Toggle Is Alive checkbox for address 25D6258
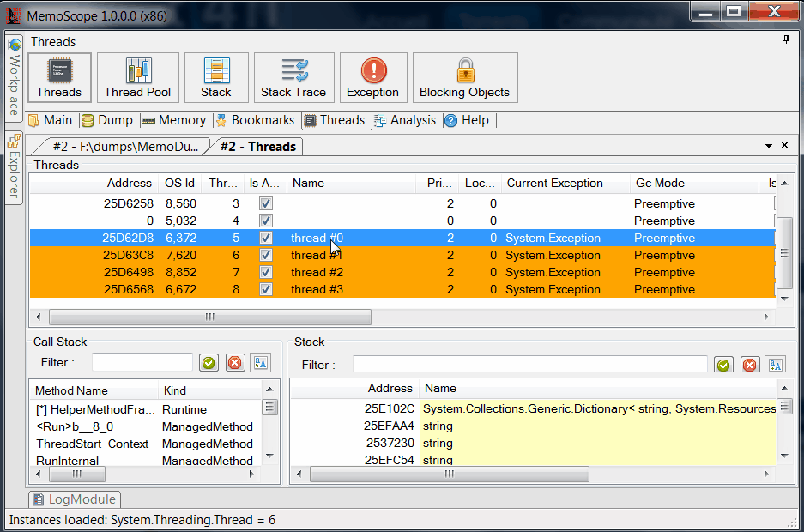Image resolution: width=804 pixels, height=532 pixels. pyautogui.click(x=266, y=203)
